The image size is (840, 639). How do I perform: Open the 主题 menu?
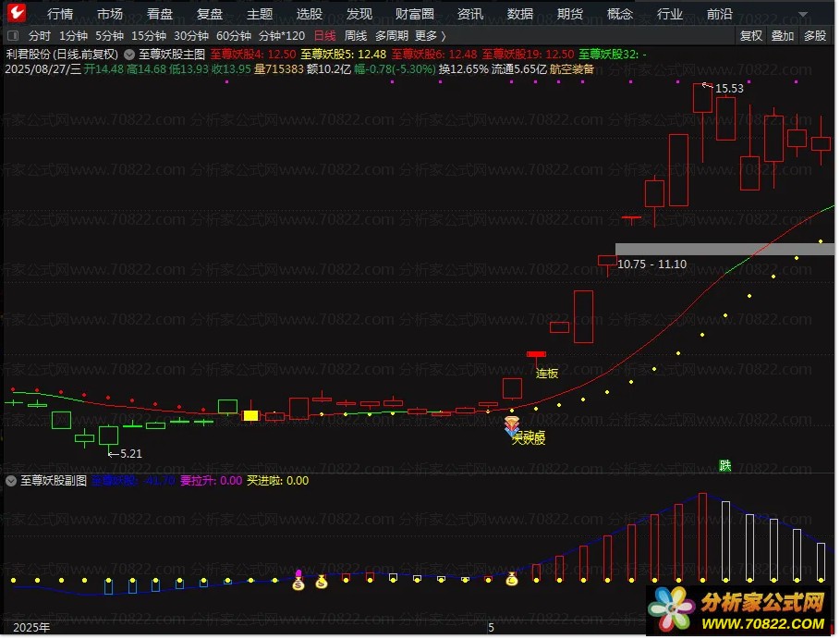click(x=260, y=14)
